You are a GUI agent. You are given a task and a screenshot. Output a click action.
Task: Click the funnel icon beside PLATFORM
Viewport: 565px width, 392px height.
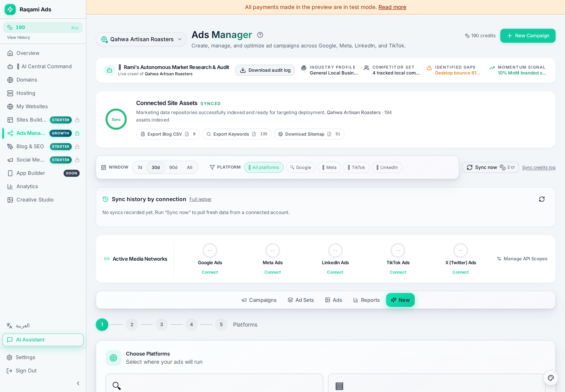point(212,167)
